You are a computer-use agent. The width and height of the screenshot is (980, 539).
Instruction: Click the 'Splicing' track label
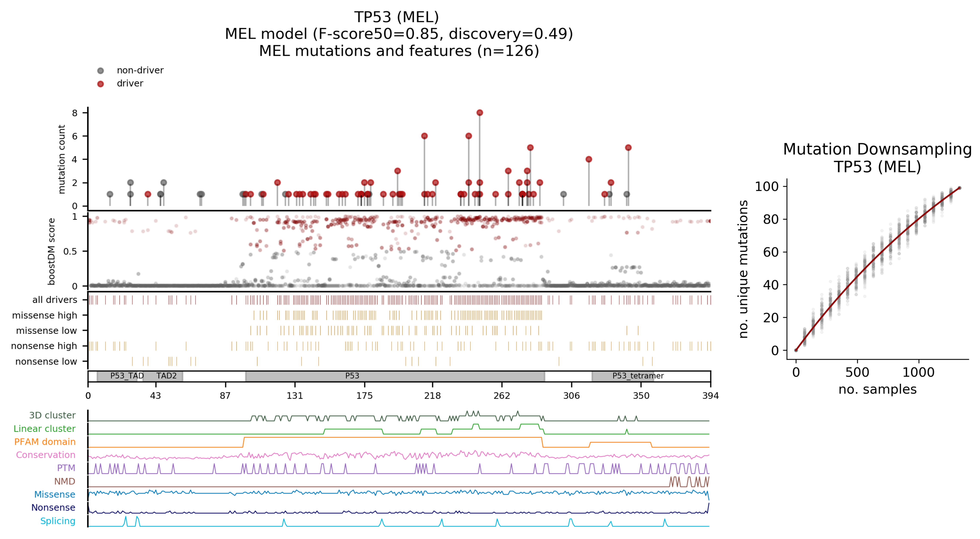tap(57, 521)
